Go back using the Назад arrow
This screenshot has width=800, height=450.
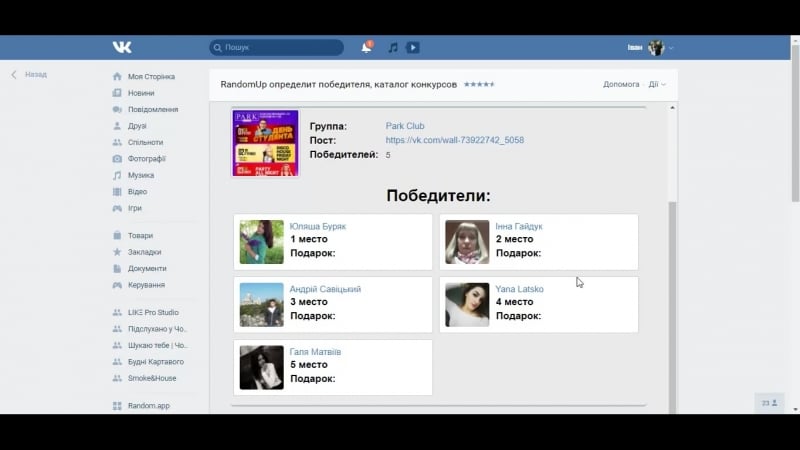(15, 74)
